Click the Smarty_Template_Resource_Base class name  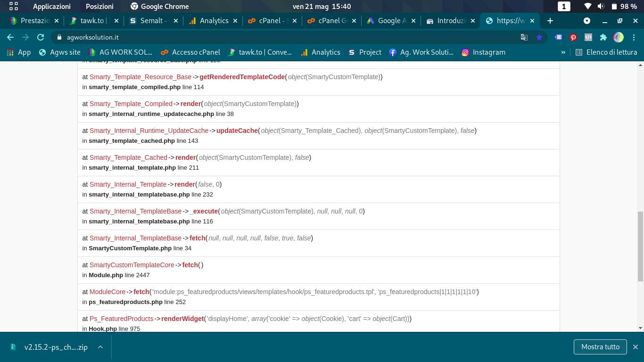[x=140, y=77]
